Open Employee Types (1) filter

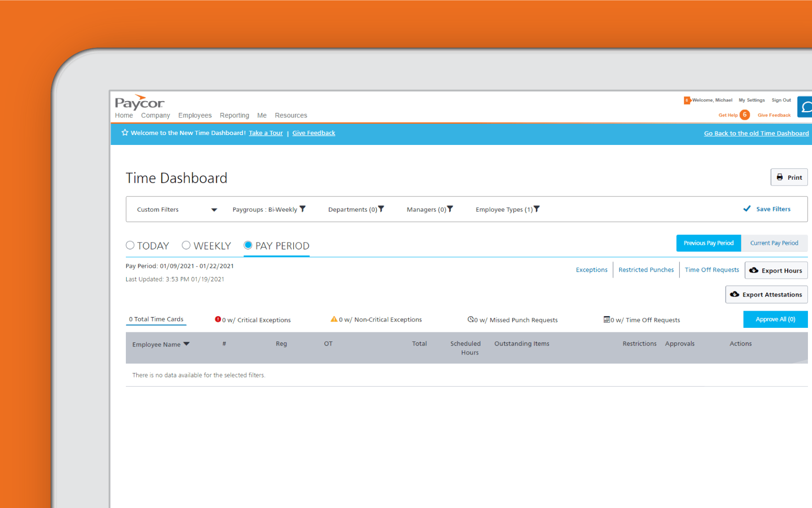[x=507, y=210]
